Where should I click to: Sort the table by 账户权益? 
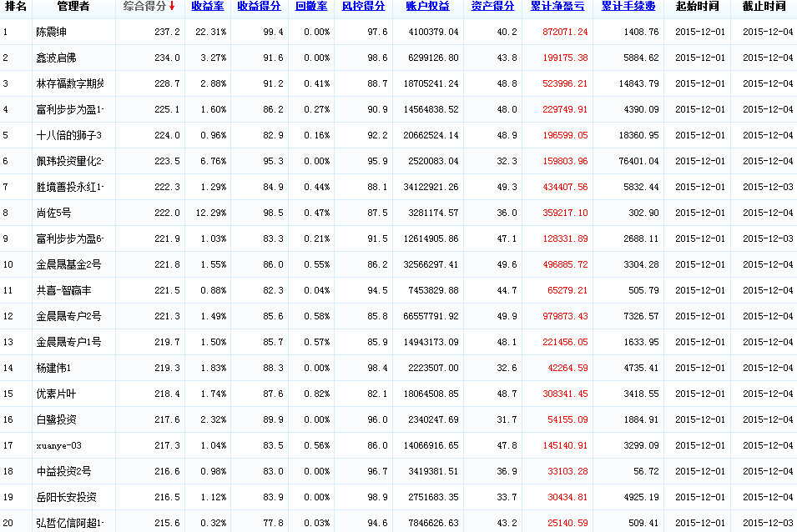[x=427, y=6]
